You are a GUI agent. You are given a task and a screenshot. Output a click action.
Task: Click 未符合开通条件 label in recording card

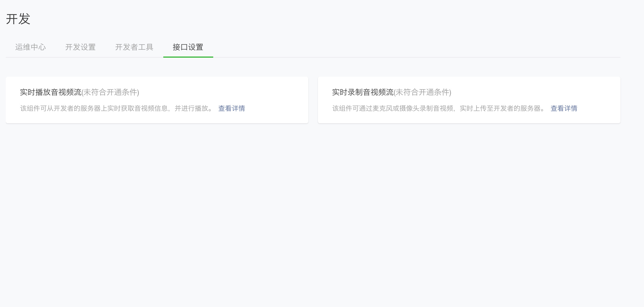pos(422,92)
